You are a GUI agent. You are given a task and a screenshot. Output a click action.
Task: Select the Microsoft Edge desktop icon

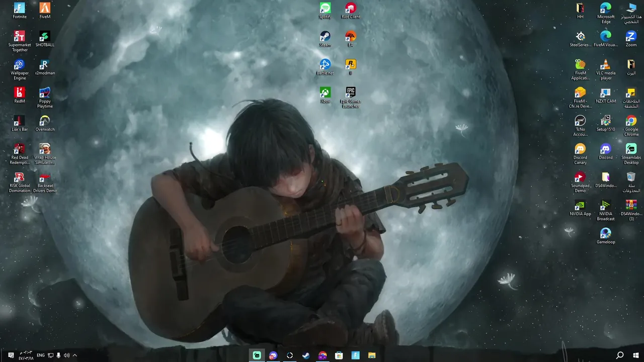pos(606,13)
